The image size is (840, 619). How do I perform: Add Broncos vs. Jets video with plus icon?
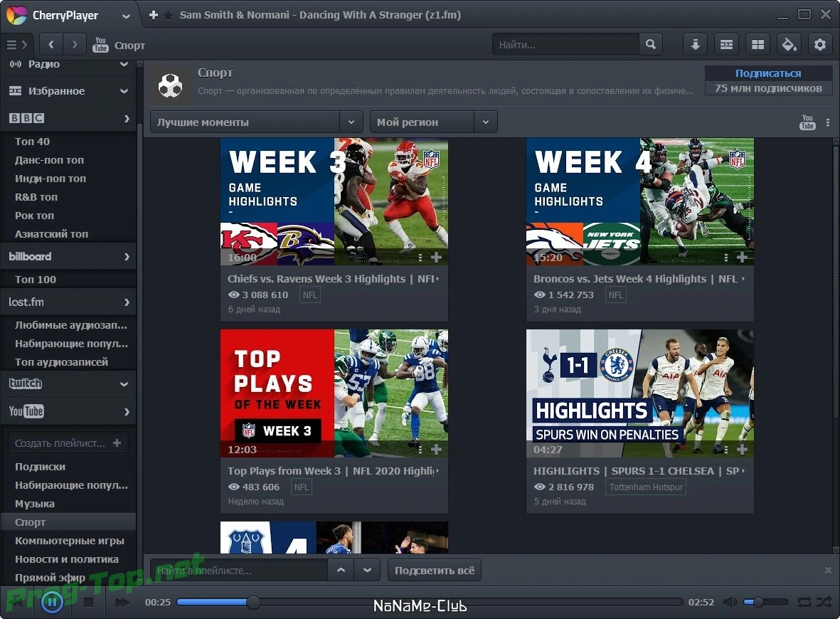pyautogui.click(x=742, y=258)
